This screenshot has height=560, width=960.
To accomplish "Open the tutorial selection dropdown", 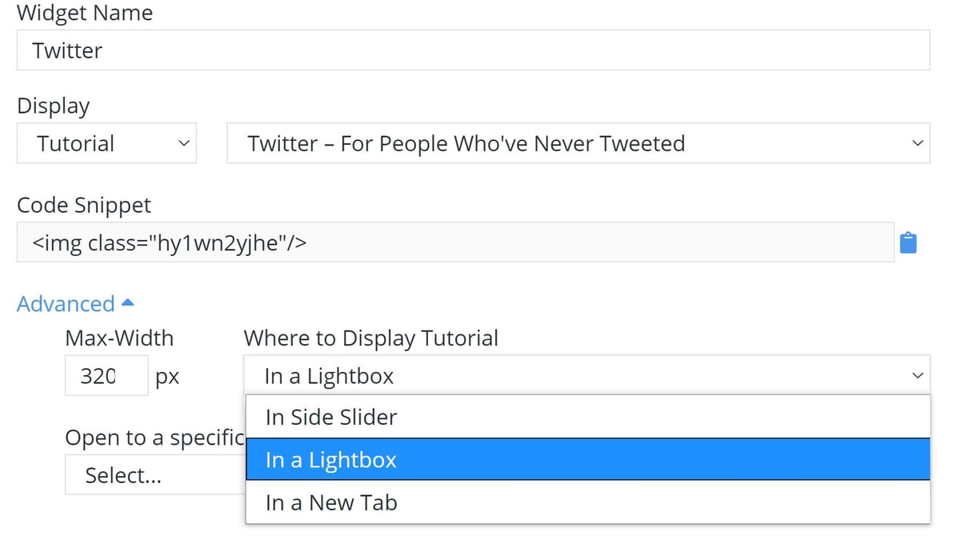I will coord(576,143).
